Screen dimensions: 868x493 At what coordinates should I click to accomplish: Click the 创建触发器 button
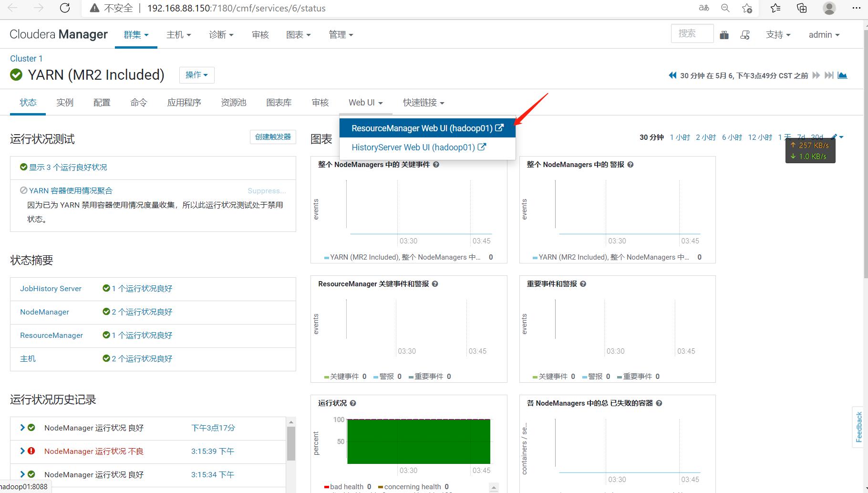[273, 137]
